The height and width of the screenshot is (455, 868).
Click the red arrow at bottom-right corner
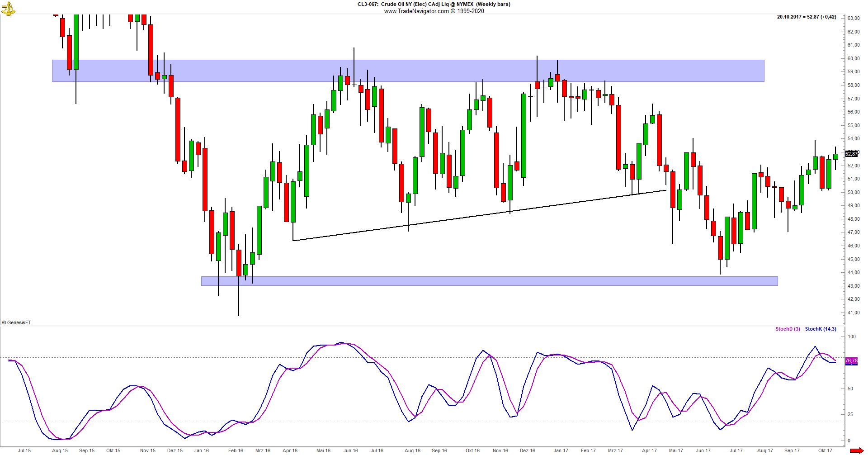pos(856,450)
